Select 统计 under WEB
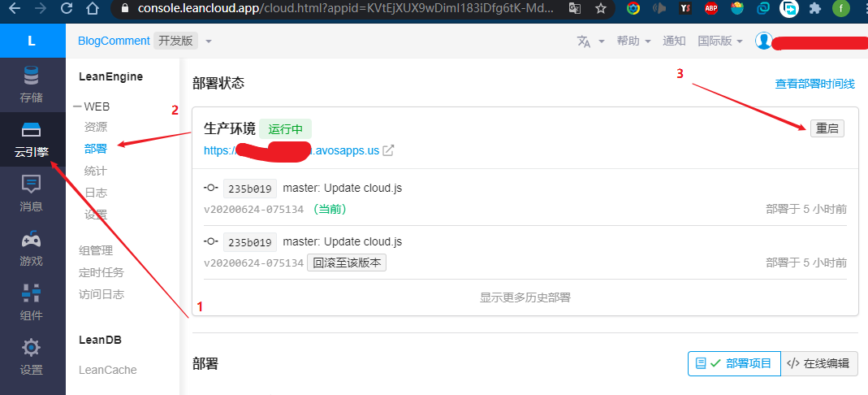Screen dimensions: 868x395 pos(96,171)
